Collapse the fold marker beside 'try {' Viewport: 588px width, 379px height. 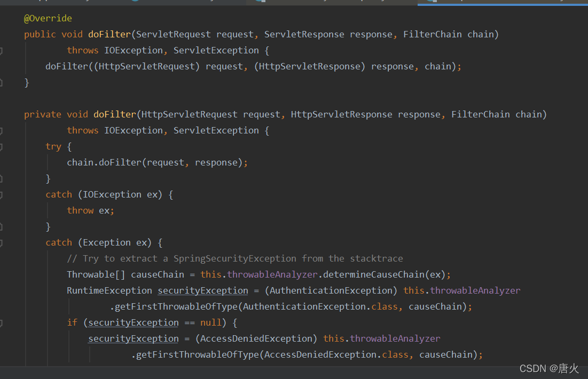point(1,147)
